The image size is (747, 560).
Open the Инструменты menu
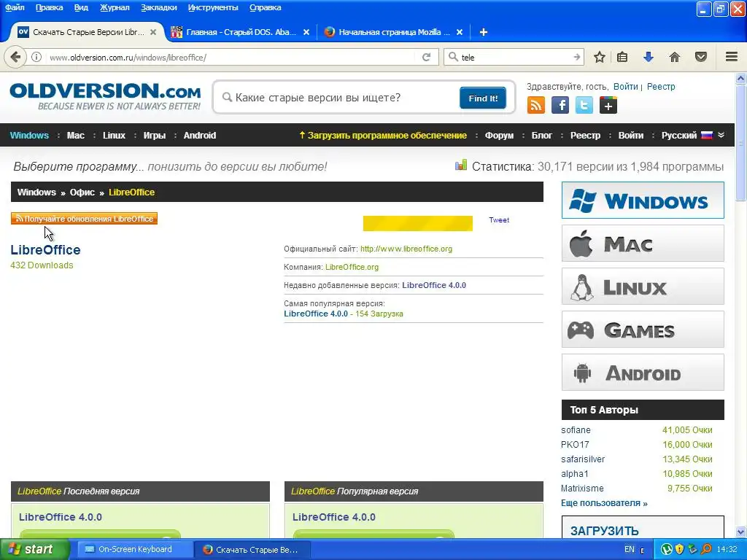[x=213, y=7]
